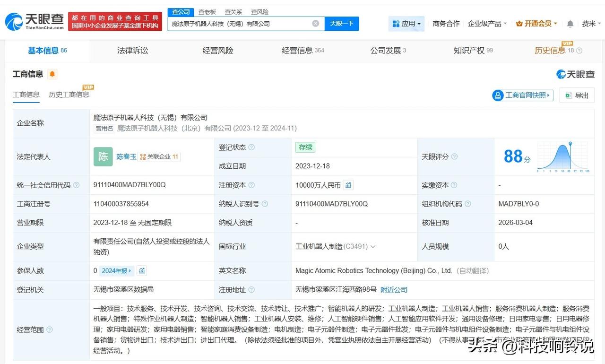605x364 pixels.
Task: Switch to the 知识产权 tab
Action: tap(473, 51)
